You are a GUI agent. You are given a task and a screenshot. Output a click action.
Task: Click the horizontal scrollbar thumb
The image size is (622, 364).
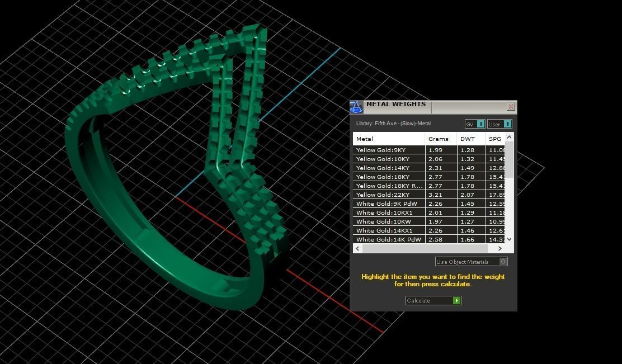(425, 249)
